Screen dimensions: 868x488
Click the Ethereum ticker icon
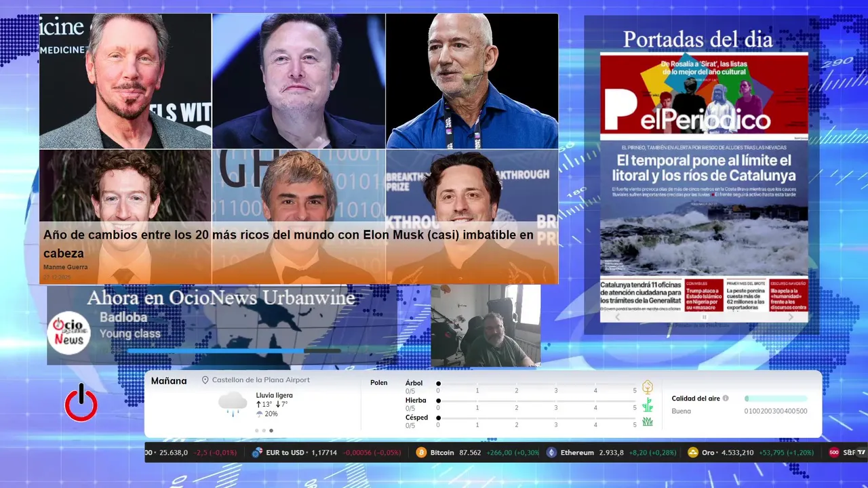pos(551,452)
